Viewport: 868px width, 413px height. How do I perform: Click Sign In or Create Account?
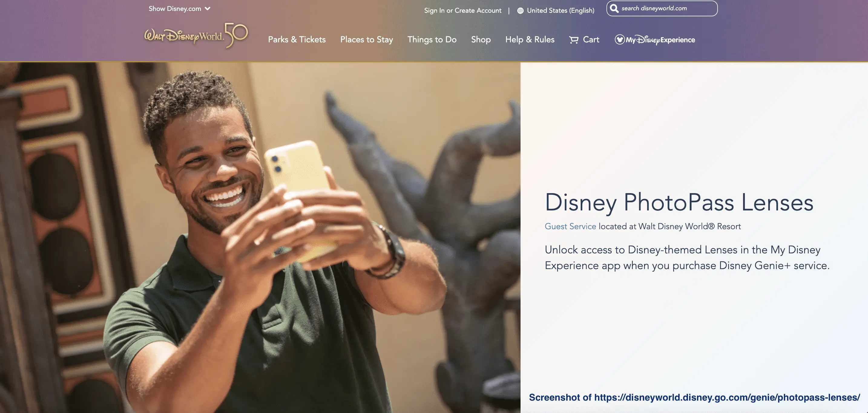click(463, 11)
